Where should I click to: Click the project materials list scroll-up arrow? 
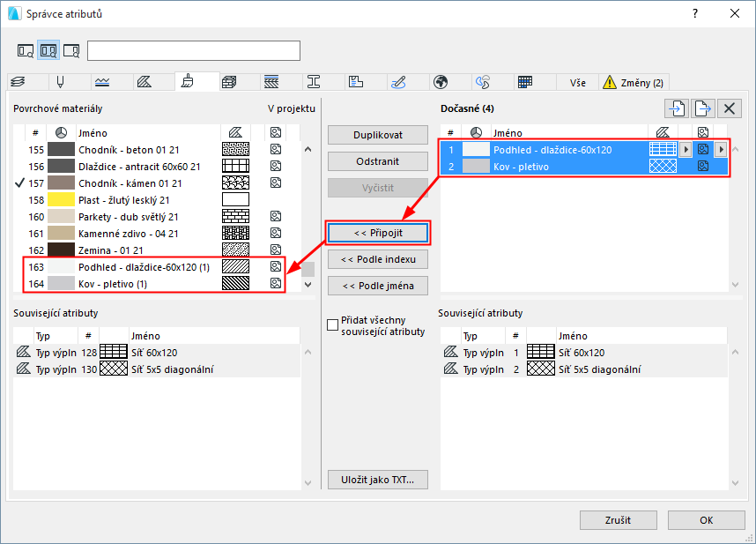(x=308, y=150)
